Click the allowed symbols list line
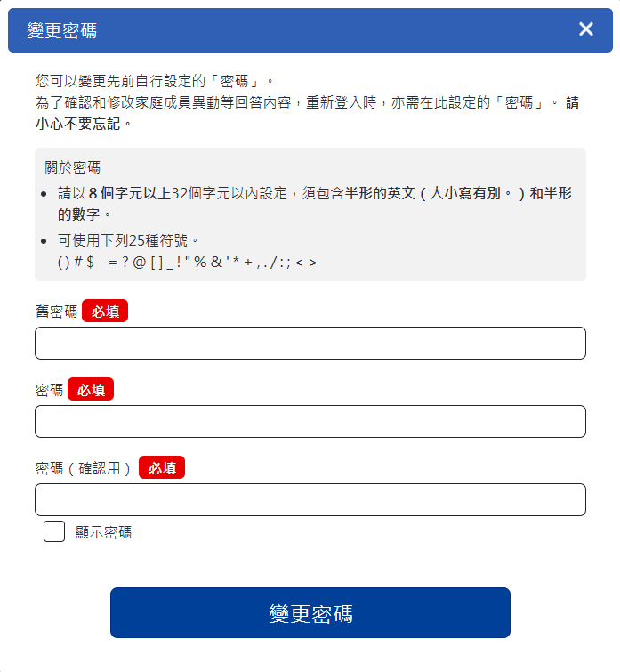Image resolution: width=620 pixels, height=672 pixels. pos(187,263)
